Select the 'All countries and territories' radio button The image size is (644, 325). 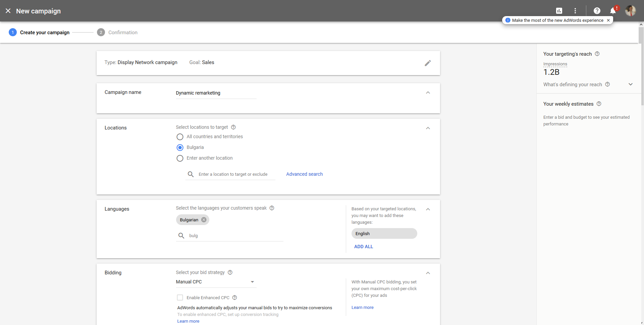point(180,137)
